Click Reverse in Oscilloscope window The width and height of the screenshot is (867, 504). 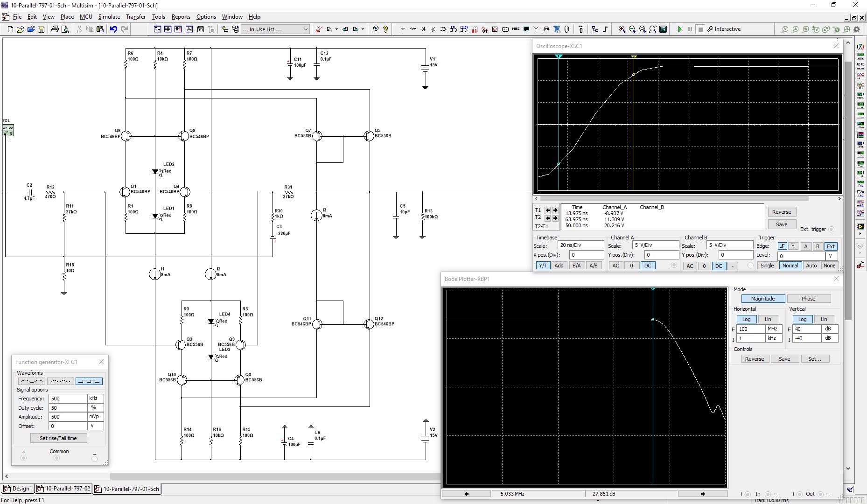click(x=782, y=212)
